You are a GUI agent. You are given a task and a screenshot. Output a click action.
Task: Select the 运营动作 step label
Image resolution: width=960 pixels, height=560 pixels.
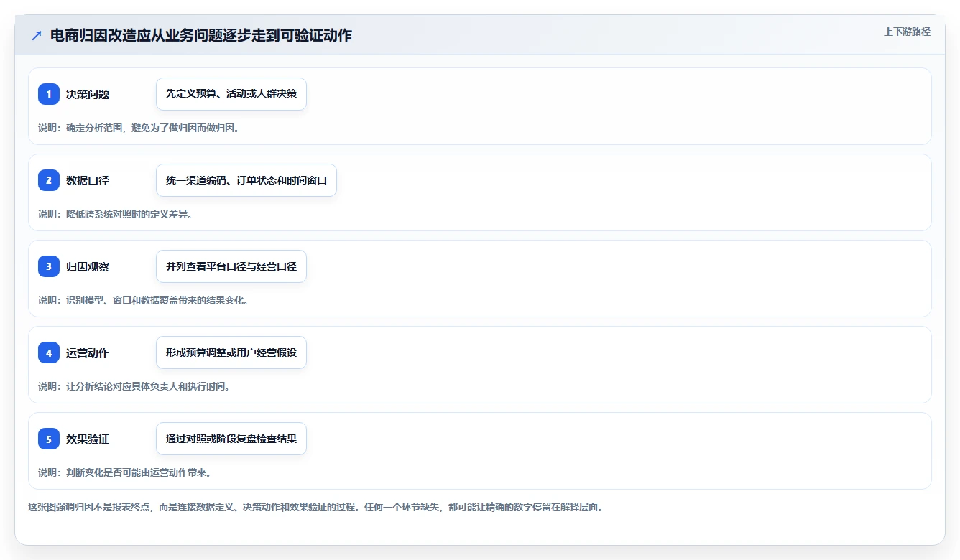pyautogui.click(x=88, y=353)
